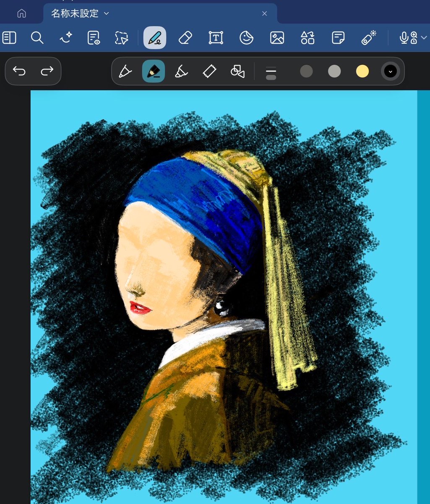This screenshot has height=504, width=430.
Task: Pick the light gray color swatch
Action: point(334,71)
